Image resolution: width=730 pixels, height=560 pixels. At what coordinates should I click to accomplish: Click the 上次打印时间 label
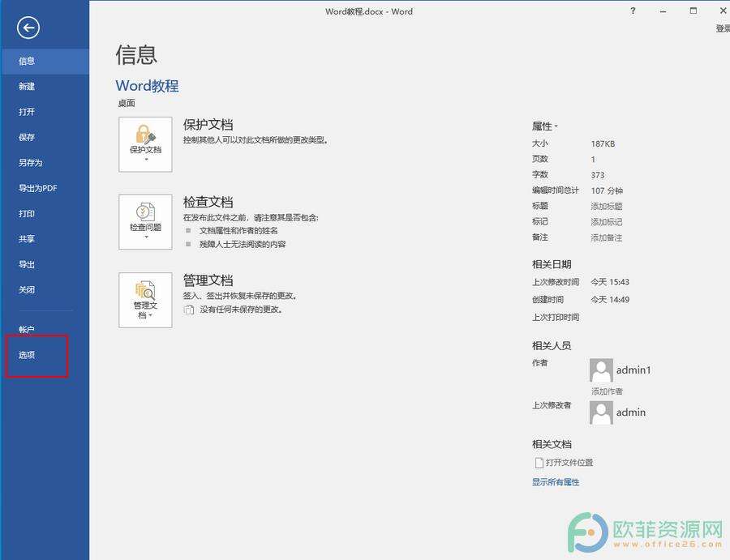[x=556, y=317]
